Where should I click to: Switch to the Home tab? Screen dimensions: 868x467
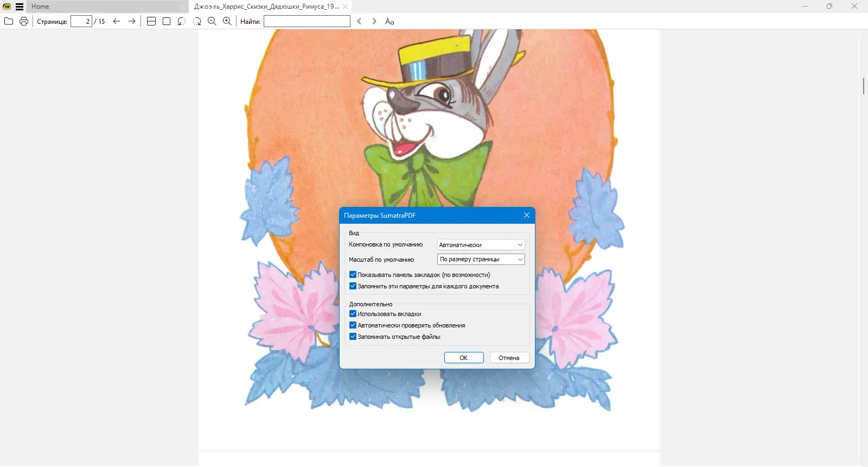pyautogui.click(x=107, y=7)
